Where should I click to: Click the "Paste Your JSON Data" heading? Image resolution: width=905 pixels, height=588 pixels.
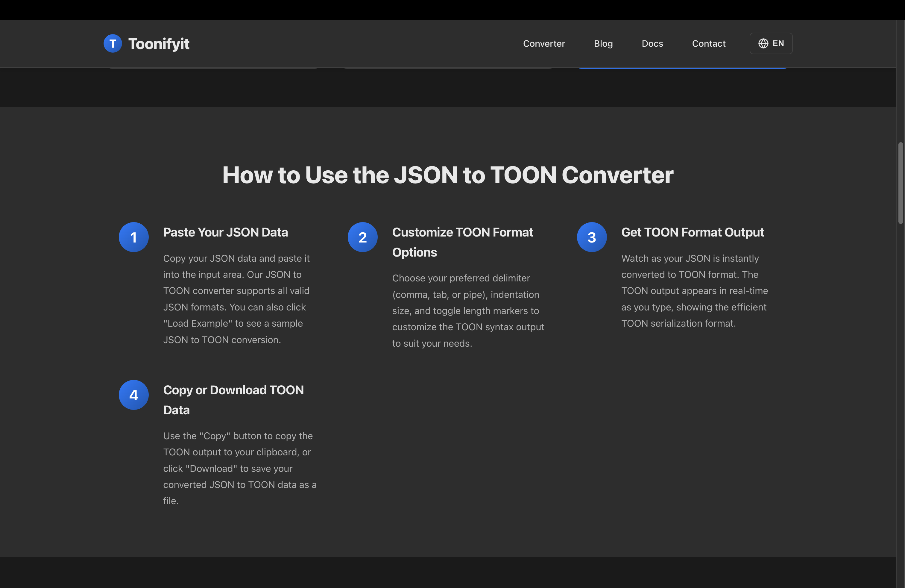click(x=225, y=232)
